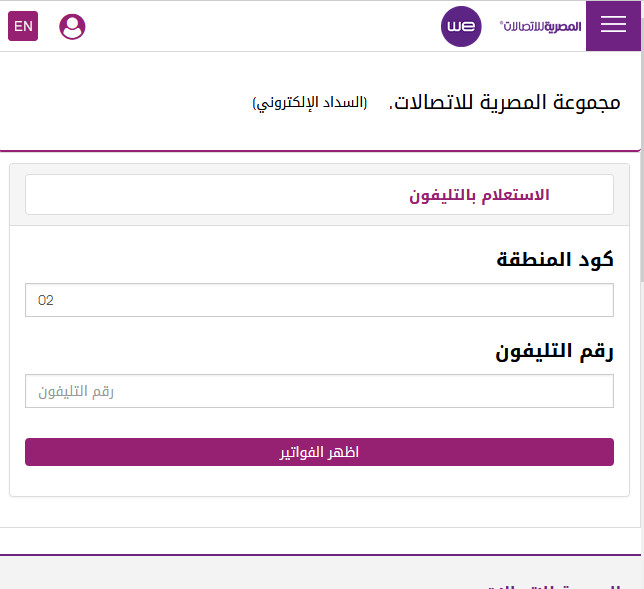This screenshot has width=644, height=589.
Task: Click the كود المنطقة field label
Action: click(554, 259)
